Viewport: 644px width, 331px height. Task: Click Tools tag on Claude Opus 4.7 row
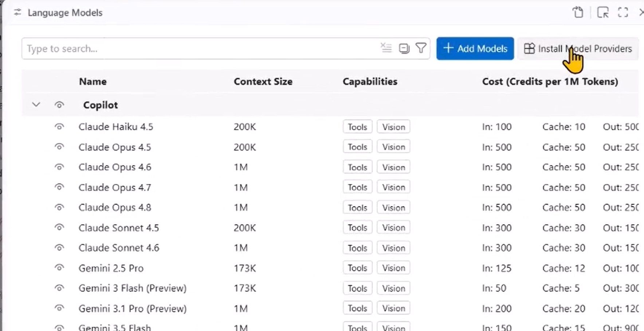point(357,187)
